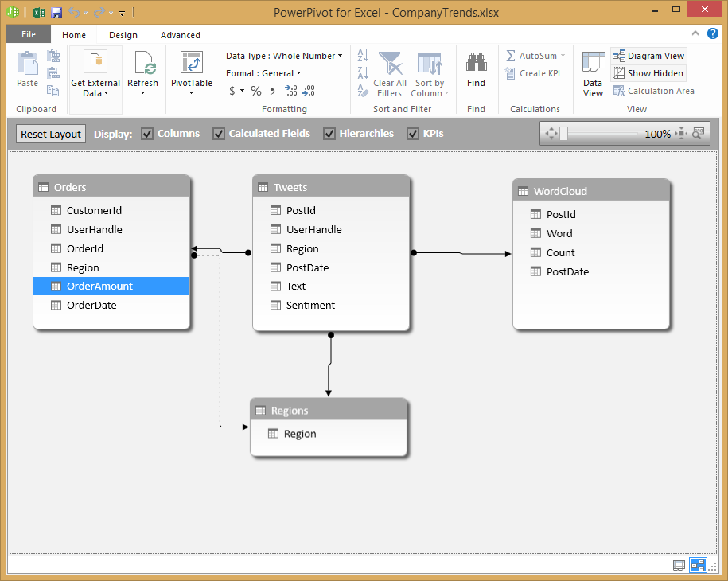
Task: Click Clear All Filters icon
Action: click(x=390, y=64)
